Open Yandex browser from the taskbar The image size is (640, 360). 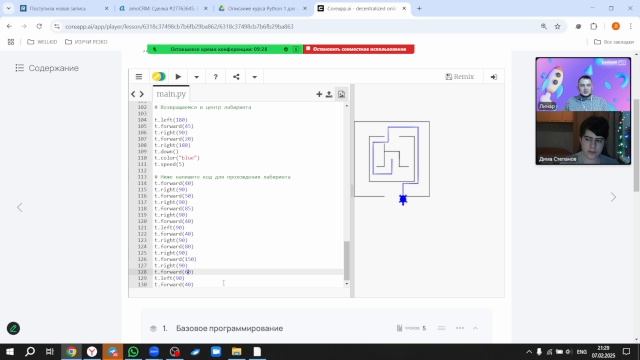[x=92, y=351]
